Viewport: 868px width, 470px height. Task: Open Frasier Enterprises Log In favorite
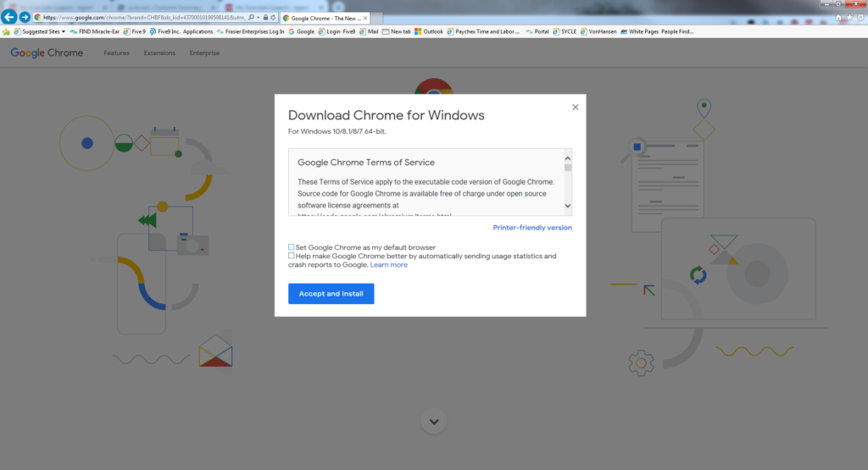coord(250,31)
